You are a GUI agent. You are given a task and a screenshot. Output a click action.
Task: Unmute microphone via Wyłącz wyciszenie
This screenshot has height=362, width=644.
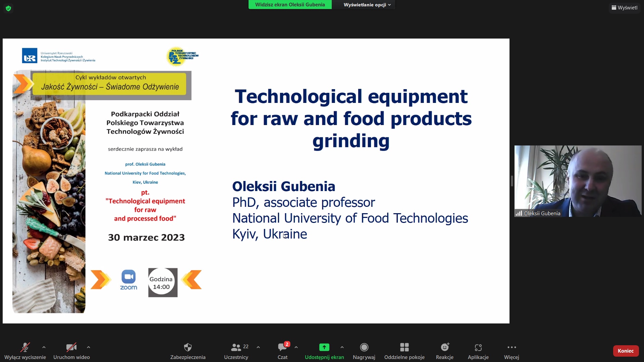click(25, 347)
